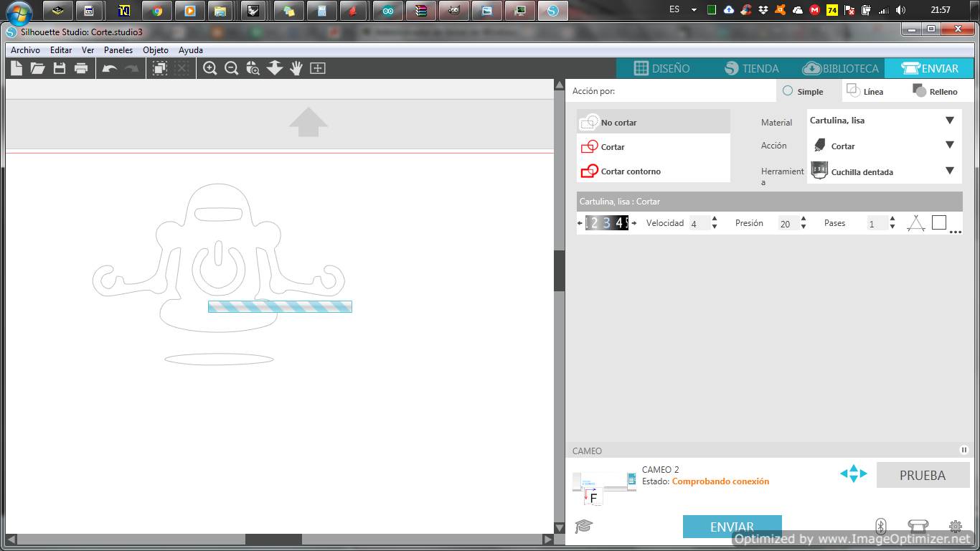Click the Select All toolbar icon
The width and height of the screenshot is (980, 551).
pos(160,68)
